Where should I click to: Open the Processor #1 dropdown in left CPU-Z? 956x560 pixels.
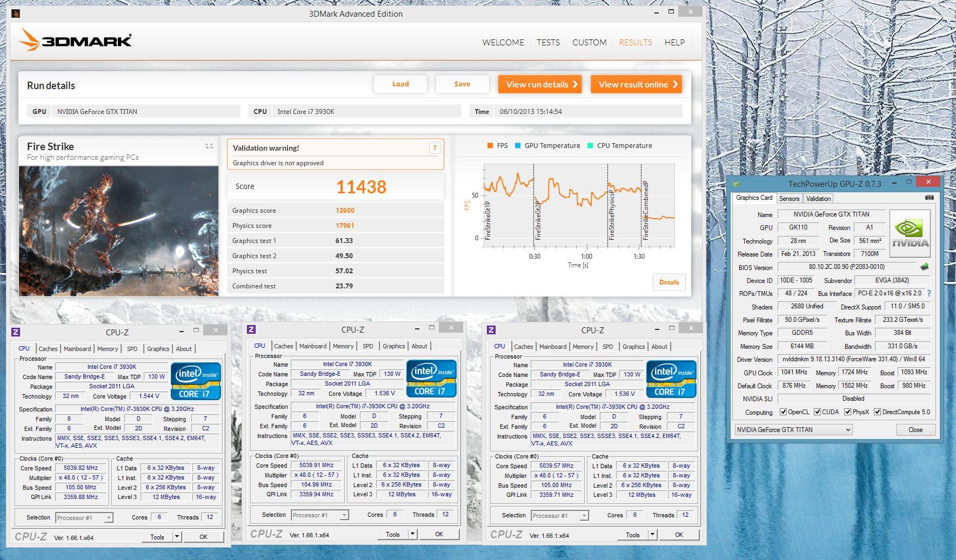pyautogui.click(x=84, y=518)
